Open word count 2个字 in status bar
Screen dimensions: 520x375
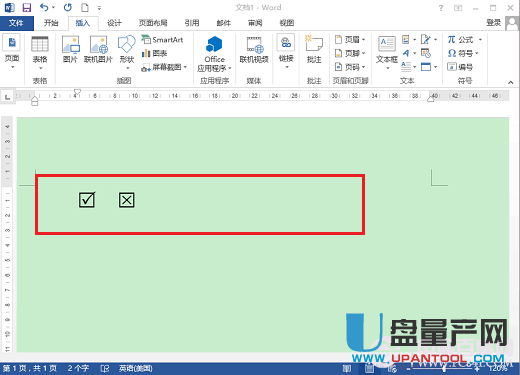click(78, 368)
